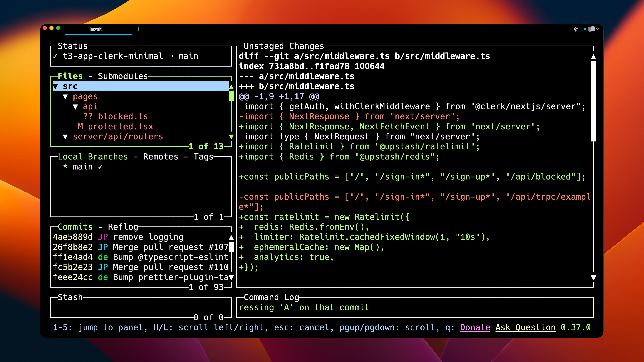Switch to Local Branches tab
Image resolution: width=644 pixels, height=362 pixels.
click(x=93, y=157)
